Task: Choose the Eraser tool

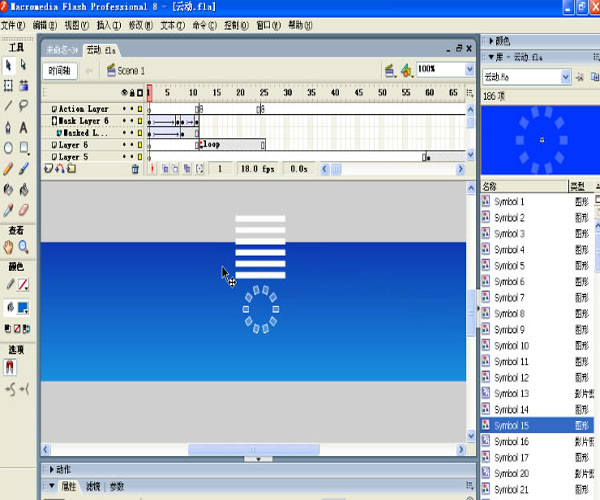Action: [x=24, y=210]
